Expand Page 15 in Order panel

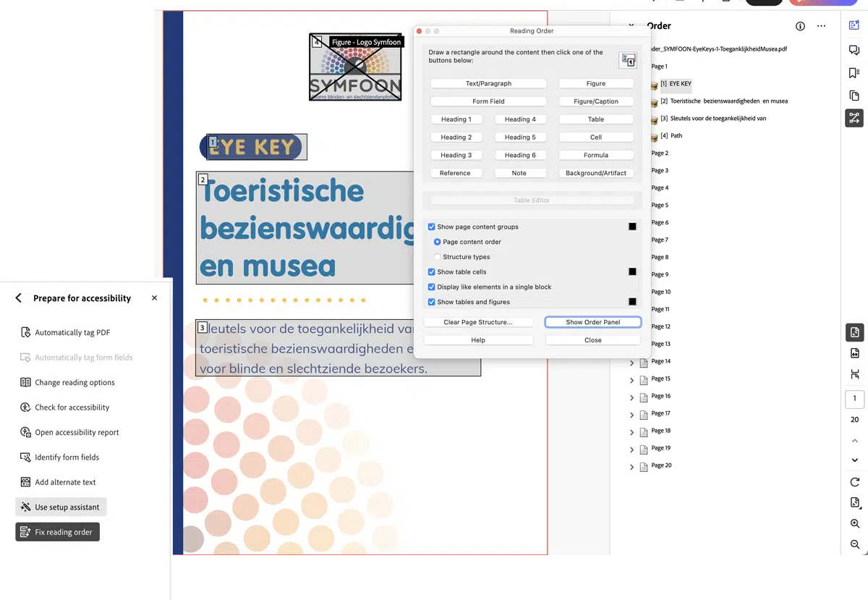click(x=631, y=379)
